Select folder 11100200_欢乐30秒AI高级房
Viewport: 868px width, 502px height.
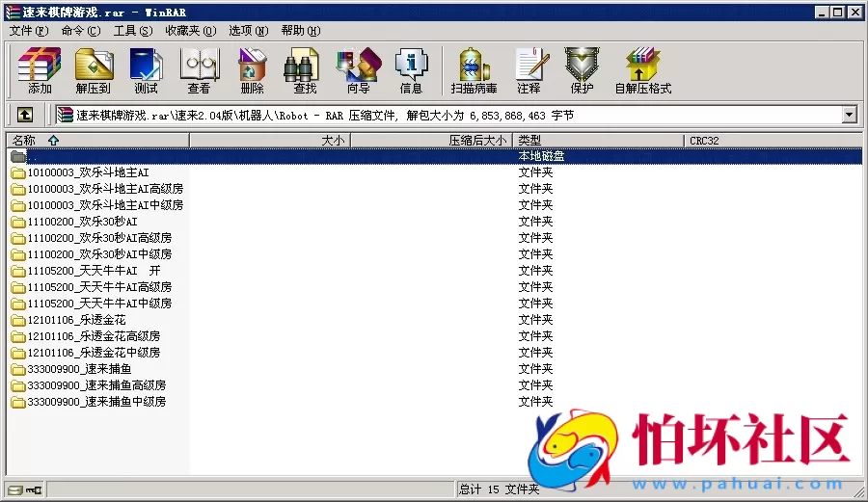(99, 238)
